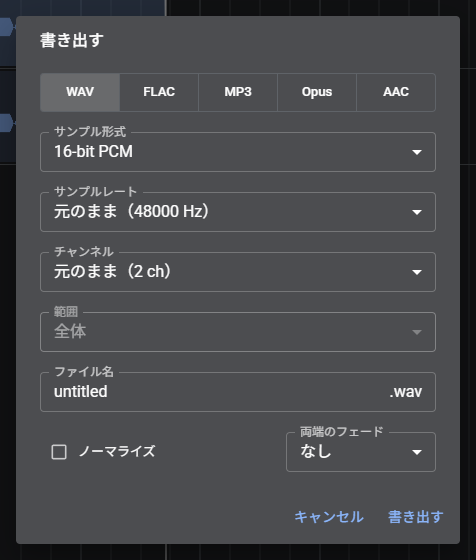Viewport: 476px width, 560px height.
Task: Click the キャンセル button
Action: 329,517
